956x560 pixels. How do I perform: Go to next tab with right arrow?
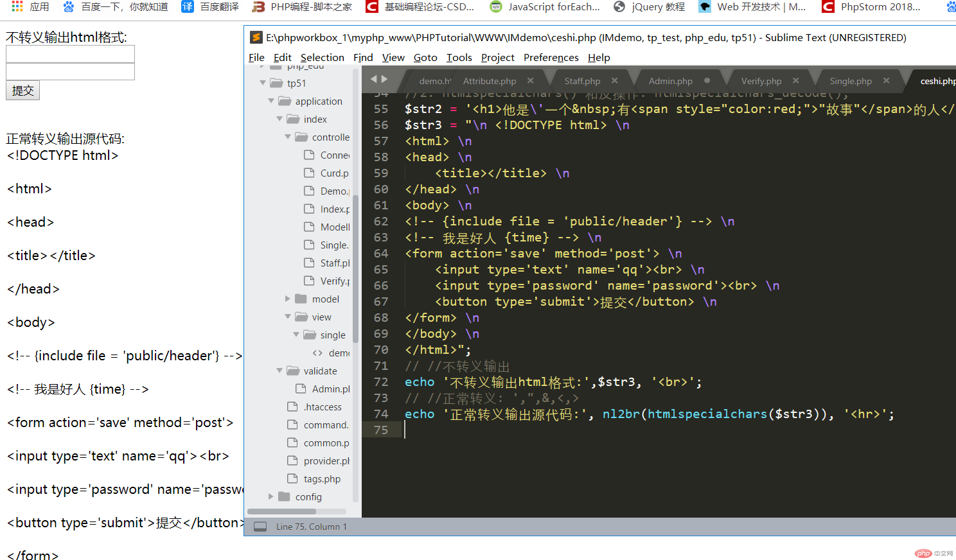(x=385, y=79)
